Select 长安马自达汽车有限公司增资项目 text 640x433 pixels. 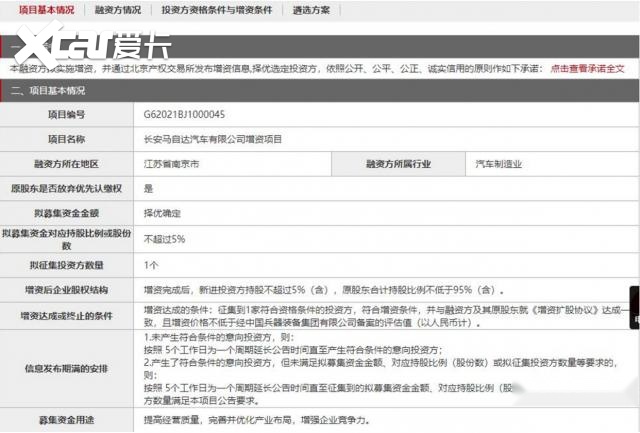[213, 139]
